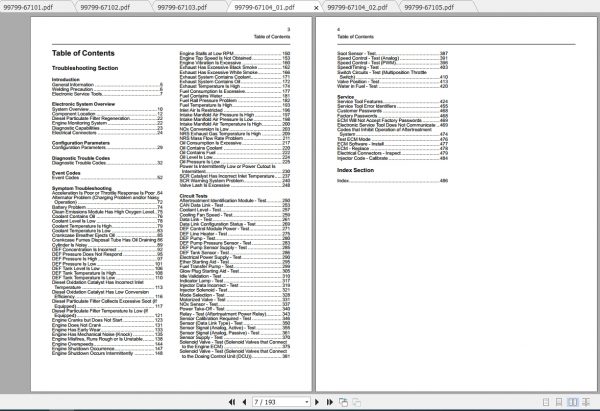Click the 'Oil Contains Fuel' entry
The image size is (600, 411).
click(x=235, y=153)
